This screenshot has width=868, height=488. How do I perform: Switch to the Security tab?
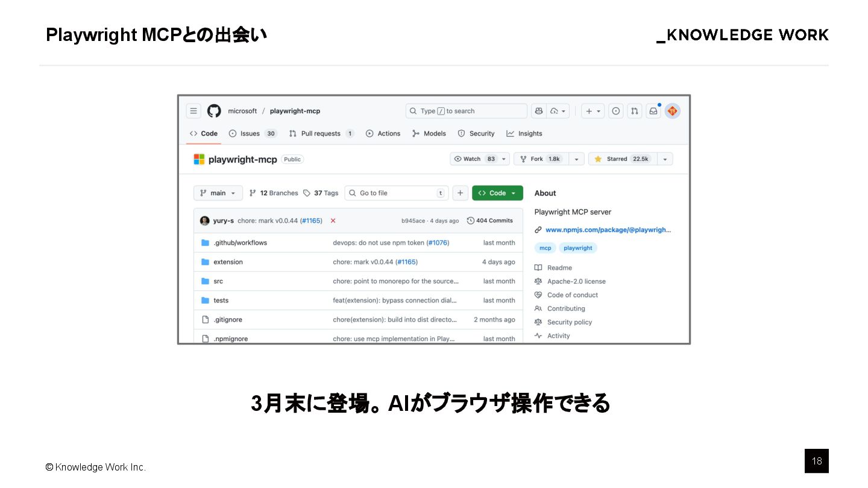pyautogui.click(x=476, y=134)
